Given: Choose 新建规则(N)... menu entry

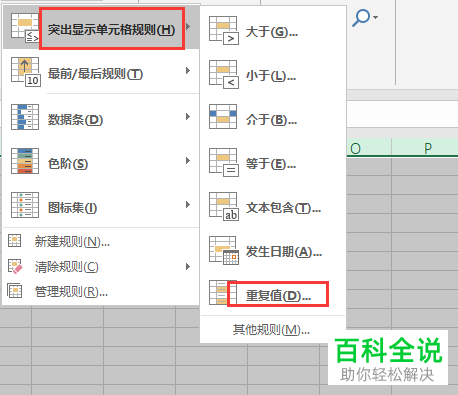Looking at the screenshot, I should (x=101, y=242).
